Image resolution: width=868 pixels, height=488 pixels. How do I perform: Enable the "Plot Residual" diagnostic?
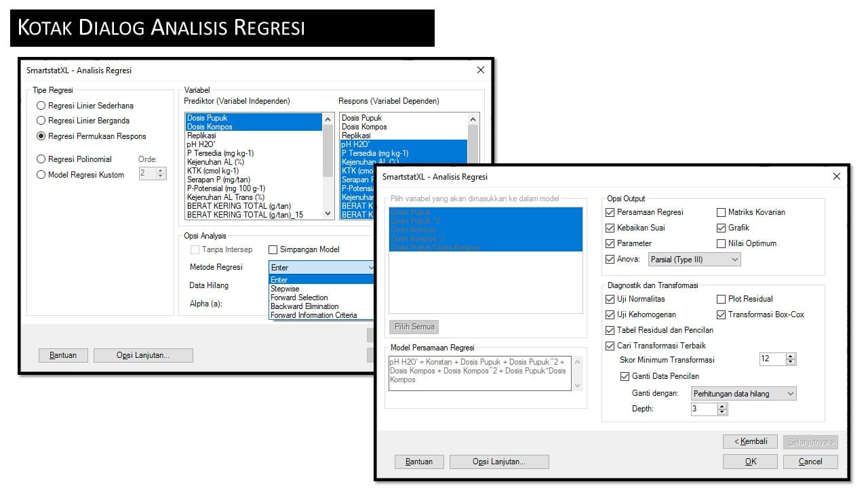pos(721,299)
